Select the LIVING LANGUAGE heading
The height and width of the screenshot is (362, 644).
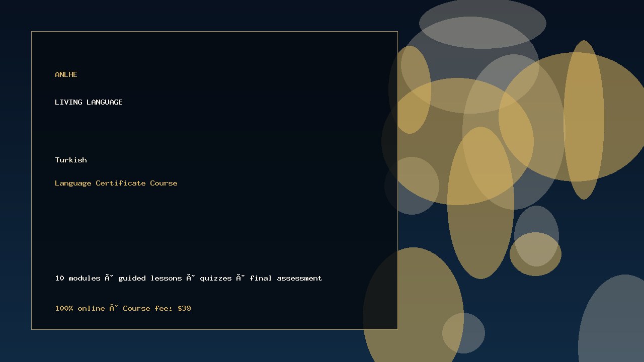(89, 102)
